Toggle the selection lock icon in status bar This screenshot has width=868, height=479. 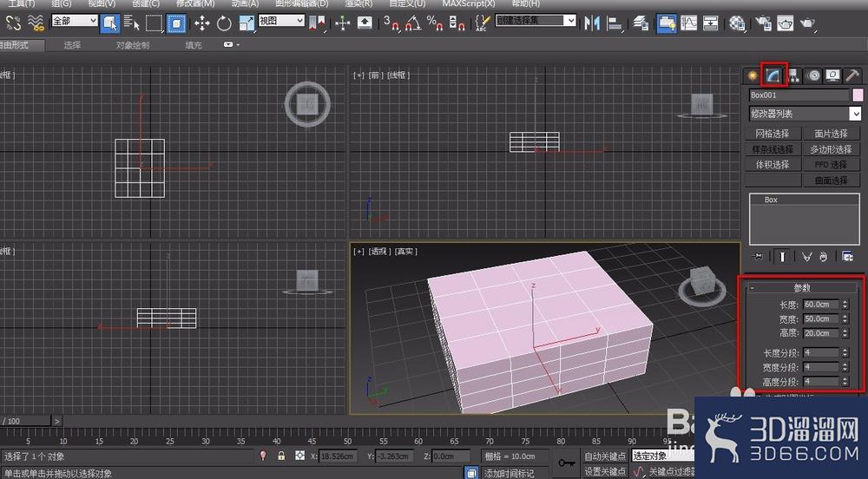(281, 456)
